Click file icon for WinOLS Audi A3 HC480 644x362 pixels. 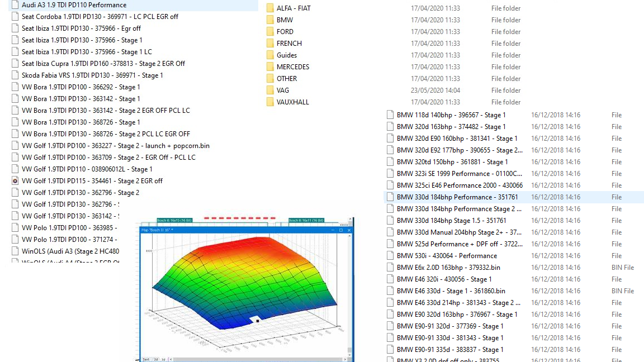(x=15, y=251)
